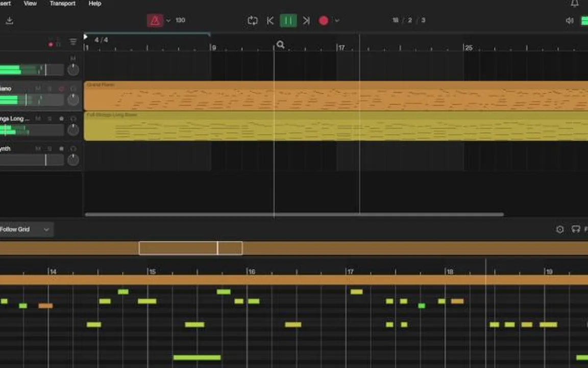This screenshot has height=368, width=588.
Task: Click the piano roll overview viewport box
Action: [x=190, y=248]
